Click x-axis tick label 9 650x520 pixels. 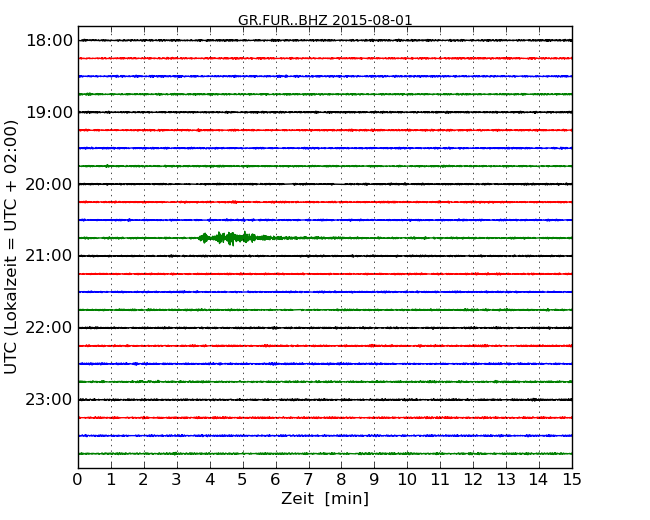374,479
